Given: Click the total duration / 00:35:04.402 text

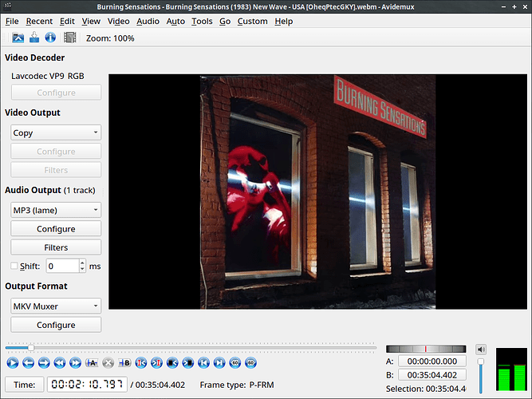Looking at the screenshot, I should click(158, 385).
